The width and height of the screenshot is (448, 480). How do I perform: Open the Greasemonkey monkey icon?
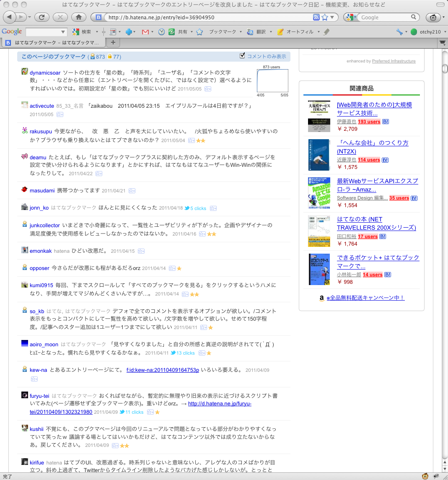pyautogui.click(x=433, y=17)
